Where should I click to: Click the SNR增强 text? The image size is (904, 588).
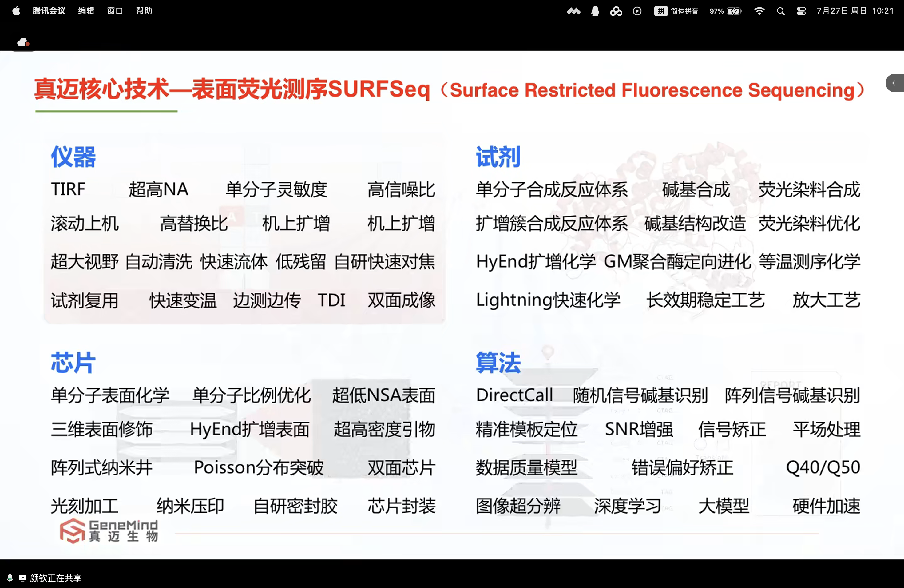point(639,430)
